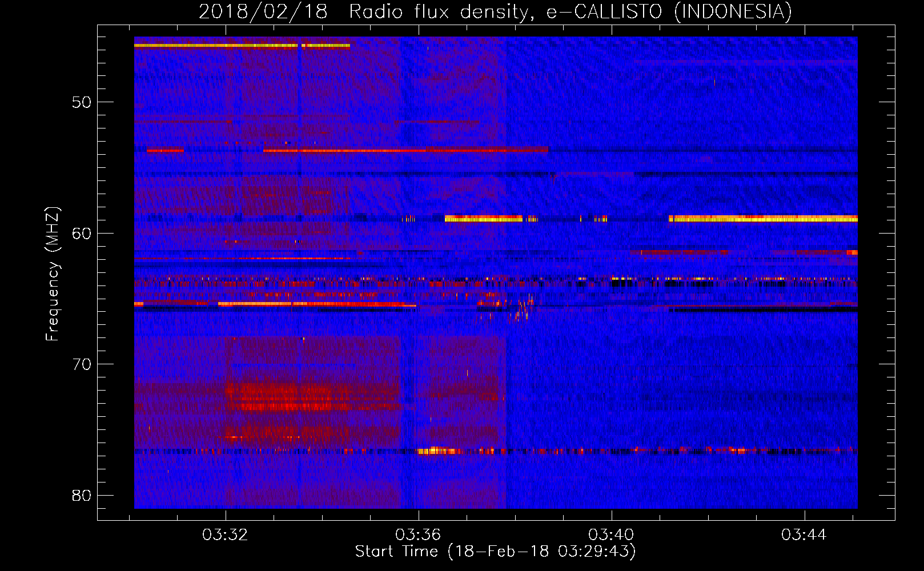Click the 'Start Time (18-Feb-18 03:29:43)' axis label
This screenshot has width=924, height=571.
495,552
